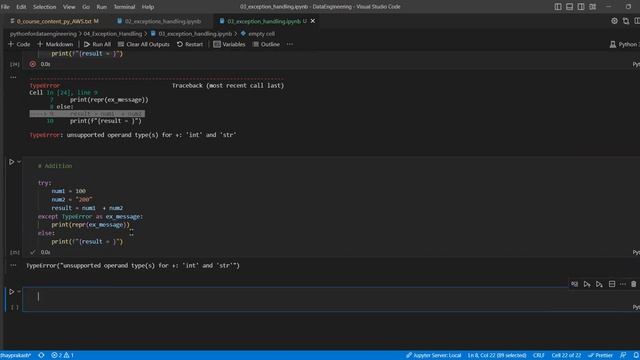Open feedback icon in status bar
This screenshot has width=640, height=360.
(623, 356)
